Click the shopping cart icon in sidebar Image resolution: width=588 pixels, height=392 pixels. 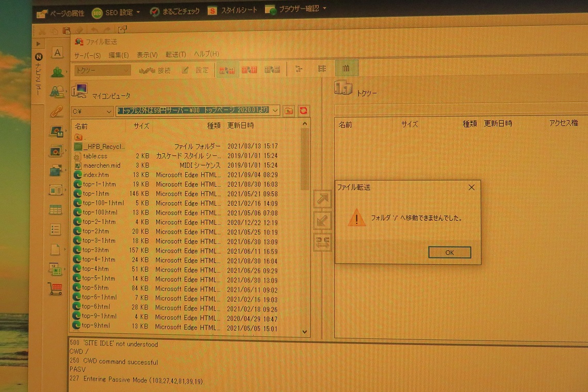tap(56, 288)
